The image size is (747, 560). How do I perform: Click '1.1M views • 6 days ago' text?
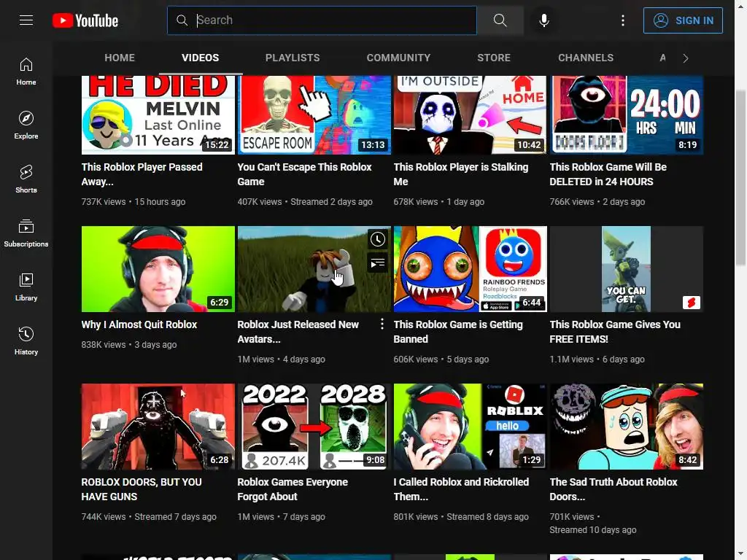(x=597, y=359)
